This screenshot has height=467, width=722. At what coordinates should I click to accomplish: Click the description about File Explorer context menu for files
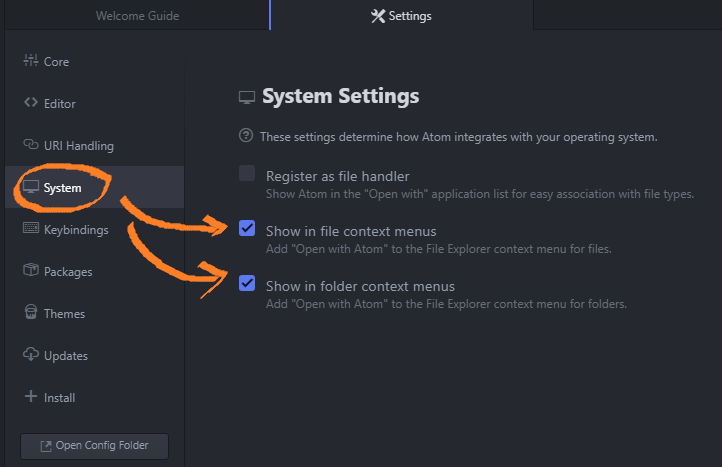439,249
